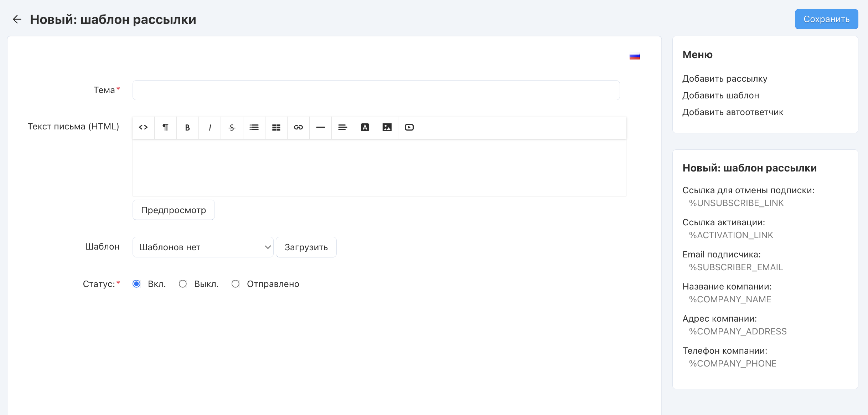This screenshot has height=415, width=868.
Task: Toggle HTML source code view icon
Action: pyautogui.click(x=143, y=127)
